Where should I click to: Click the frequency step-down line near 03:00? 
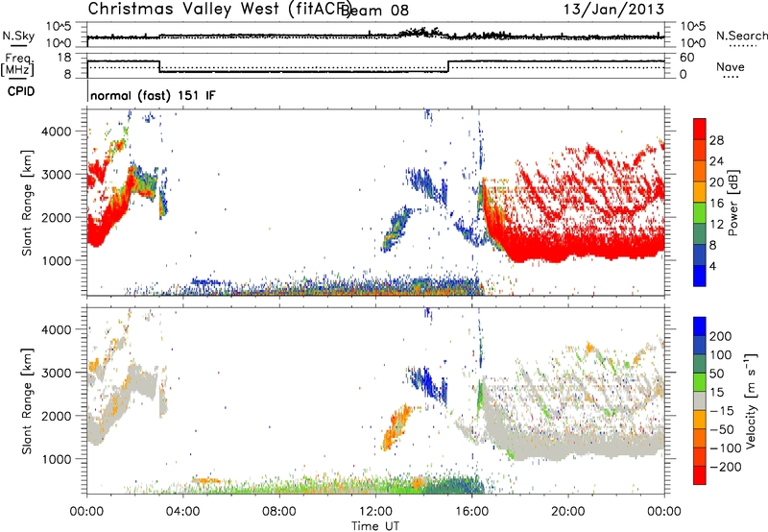tap(159, 66)
